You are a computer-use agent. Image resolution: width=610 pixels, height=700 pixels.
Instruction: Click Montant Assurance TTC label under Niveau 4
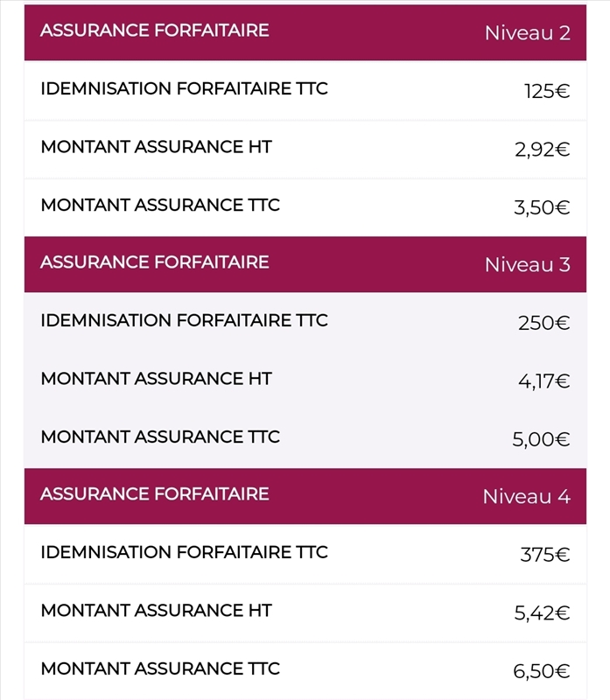tap(160, 669)
